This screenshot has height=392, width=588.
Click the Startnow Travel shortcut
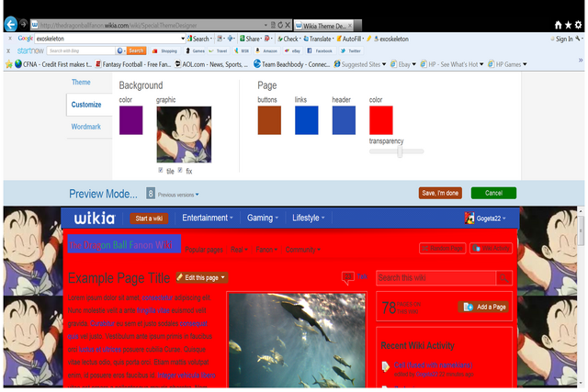coord(219,51)
